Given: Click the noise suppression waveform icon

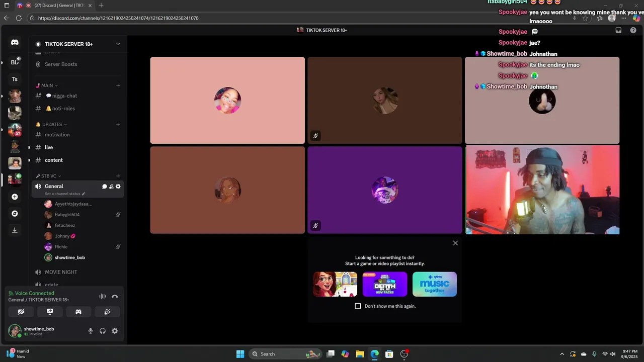Looking at the screenshot, I should click(103, 297).
